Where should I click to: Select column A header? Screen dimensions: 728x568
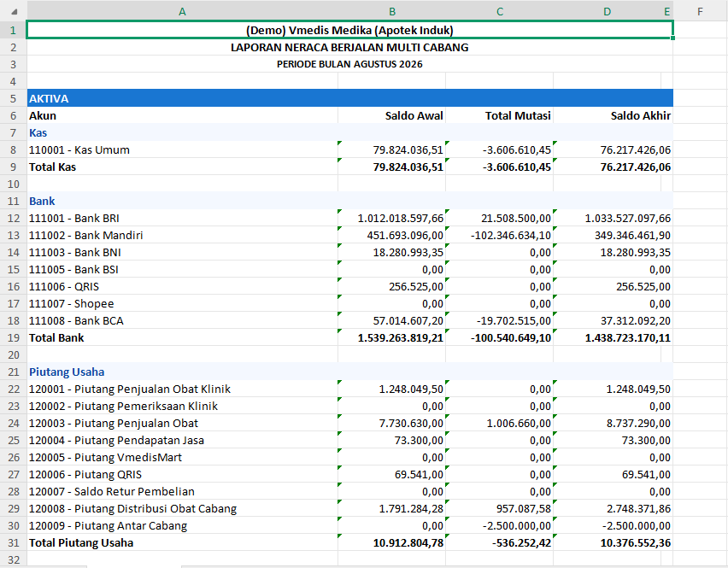[x=183, y=12]
